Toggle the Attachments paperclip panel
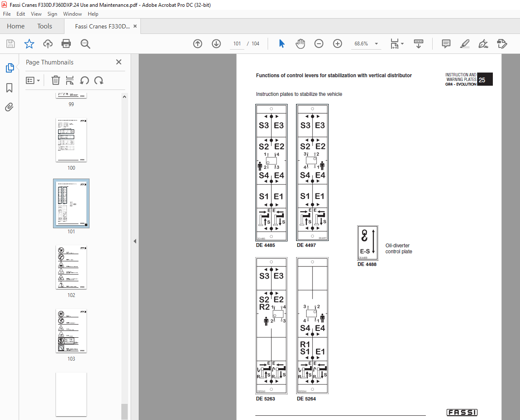This screenshot has width=520, height=420. pyautogui.click(x=9, y=107)
